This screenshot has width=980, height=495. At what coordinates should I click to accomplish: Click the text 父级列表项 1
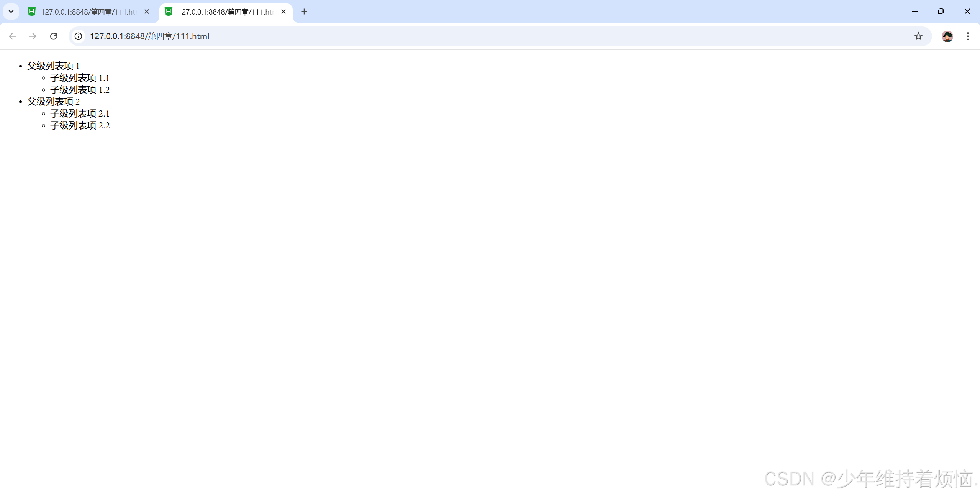53,66
